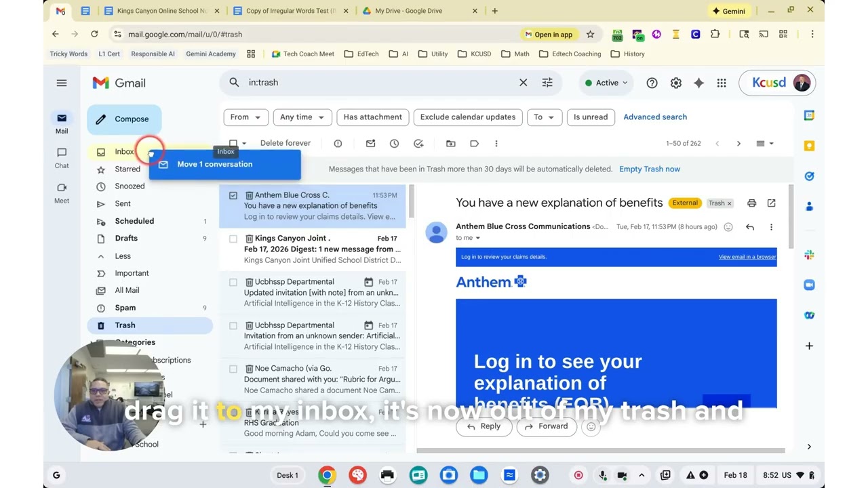Open the Zoom add-on in side panel
The height and width of the screenshot is (488, 868).
(x=809, y=285)
